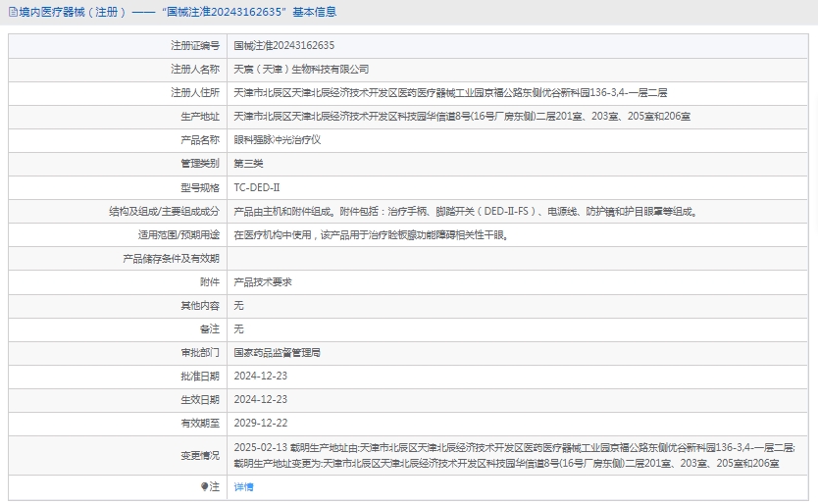Click registrant name 天宸（天津）生物科技有限公司
Viewport: 818px width, 504px height.
pyautogui.click(x=301, y=69)
